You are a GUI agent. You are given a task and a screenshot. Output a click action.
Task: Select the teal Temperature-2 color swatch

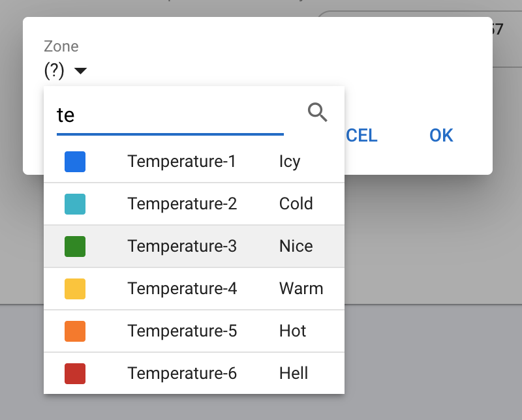pos(75,204)
